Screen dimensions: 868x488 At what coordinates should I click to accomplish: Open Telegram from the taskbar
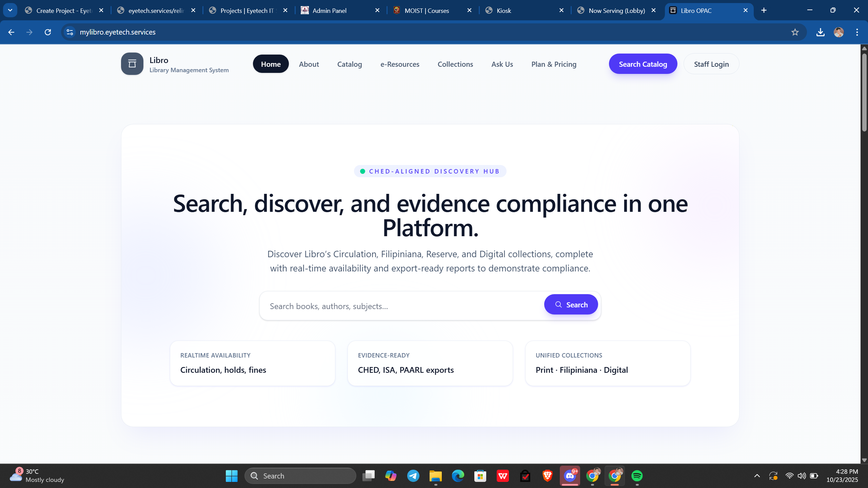[x=413, y=476]
